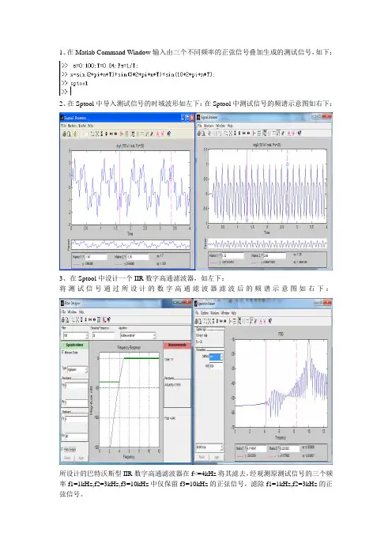392x555 pixels.
Task: Open File menu in grey-titled Signal Browser
Action: (200, 126)
